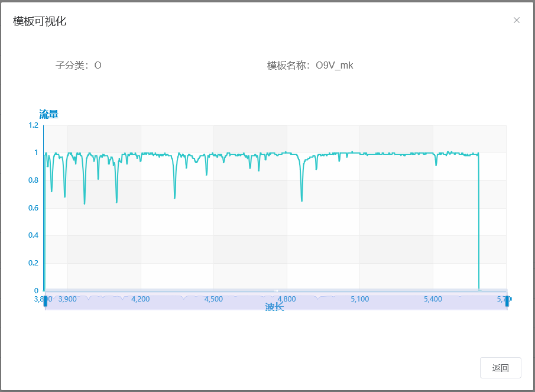
Task: Click the 4,800 tick label on the wavelength axis
Action: coord(287,299)
